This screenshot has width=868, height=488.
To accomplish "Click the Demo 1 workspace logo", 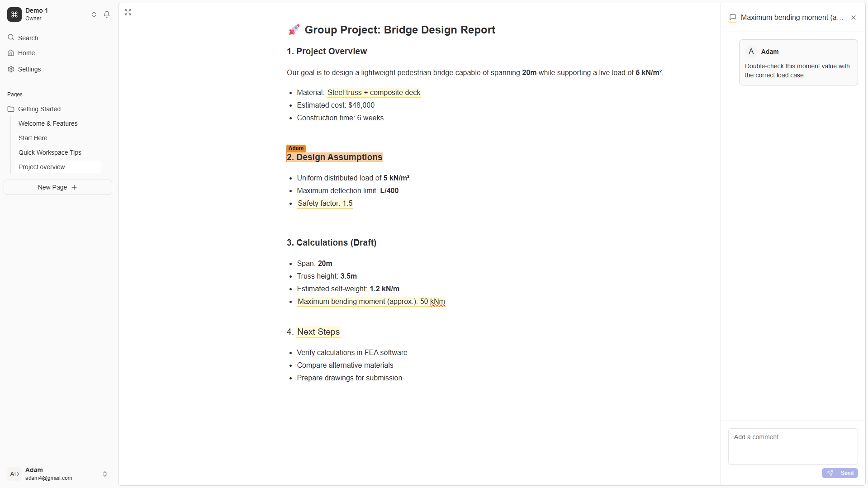I will (14, 14).
